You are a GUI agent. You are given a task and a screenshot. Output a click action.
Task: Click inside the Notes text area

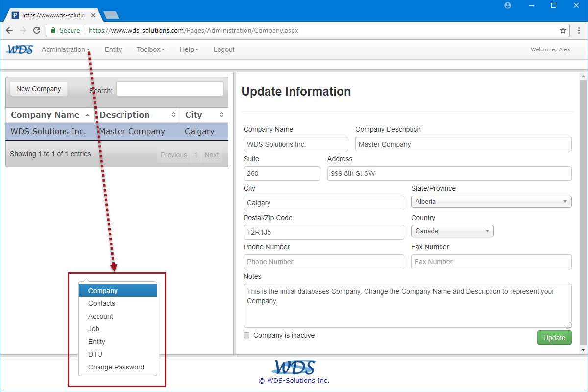pyautogui.click(x=408, y=306)
